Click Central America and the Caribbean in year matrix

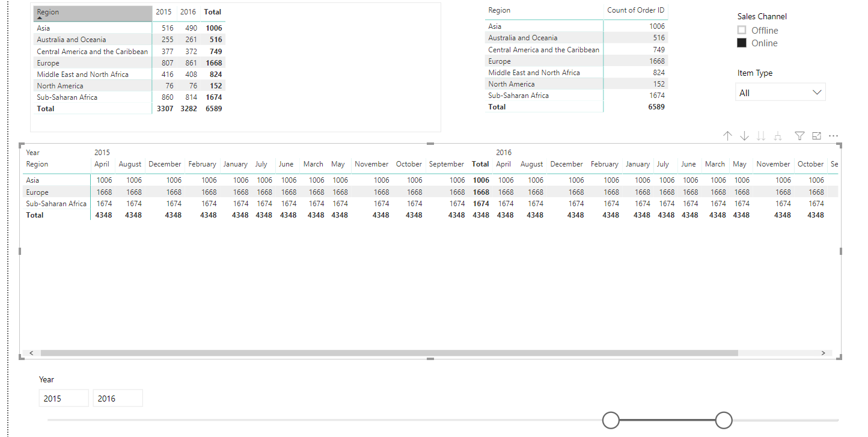click(x=92, y=52)
